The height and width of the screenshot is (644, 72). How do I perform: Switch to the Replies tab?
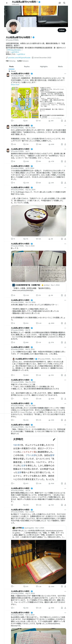pyautogui.click(x=27, y=67)
